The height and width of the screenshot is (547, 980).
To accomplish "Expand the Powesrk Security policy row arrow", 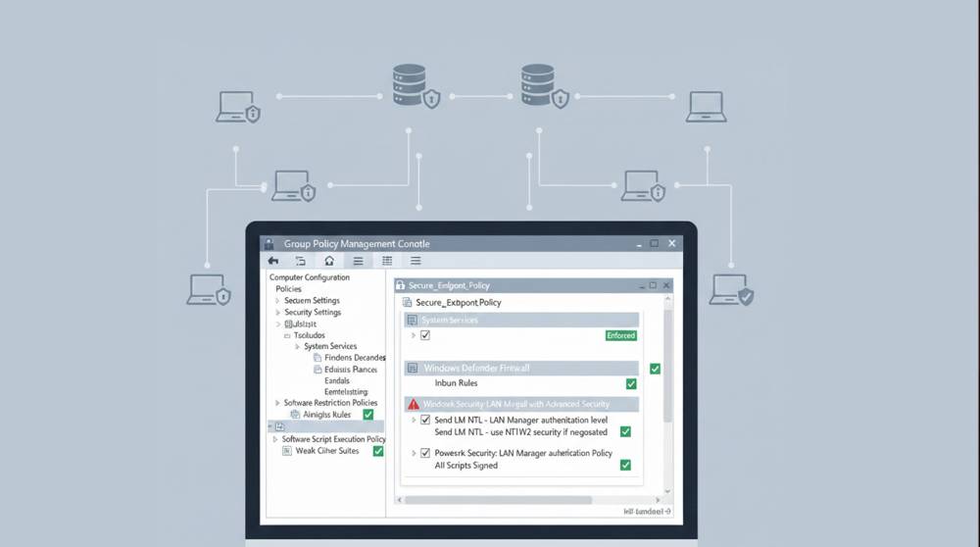I will coord(414,453).
